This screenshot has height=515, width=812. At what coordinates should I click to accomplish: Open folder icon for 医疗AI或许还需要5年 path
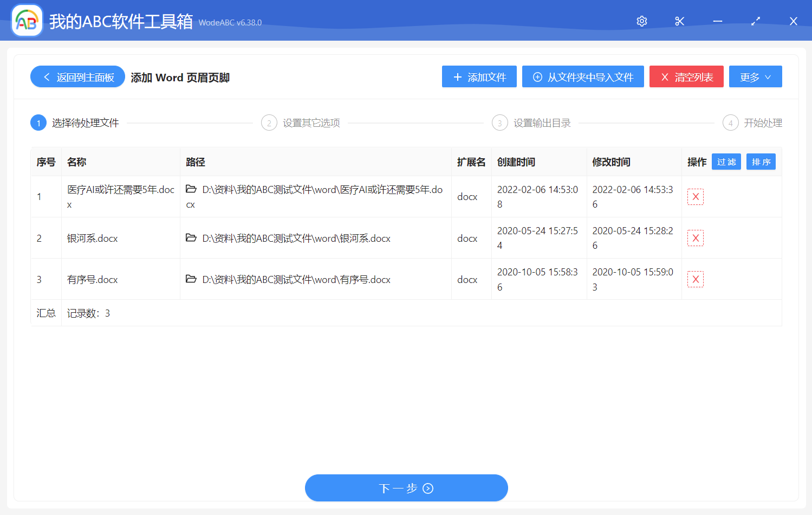click(191, 189)
